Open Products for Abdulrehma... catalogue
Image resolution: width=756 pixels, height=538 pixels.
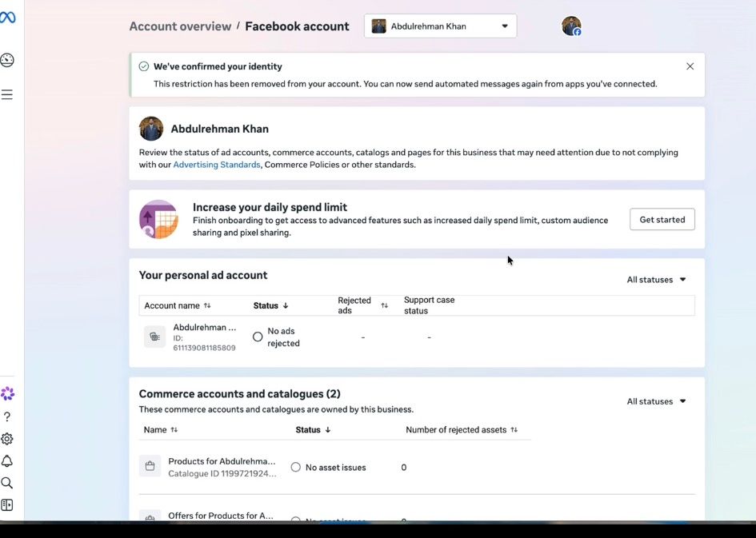(222, 461)
